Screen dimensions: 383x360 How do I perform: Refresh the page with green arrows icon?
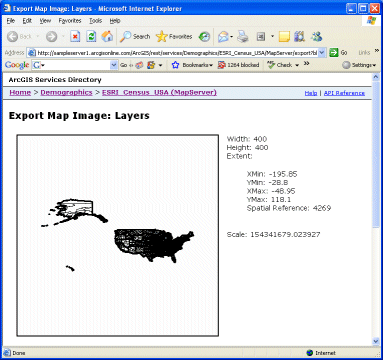pyautogui.click(x=91, y=36)
